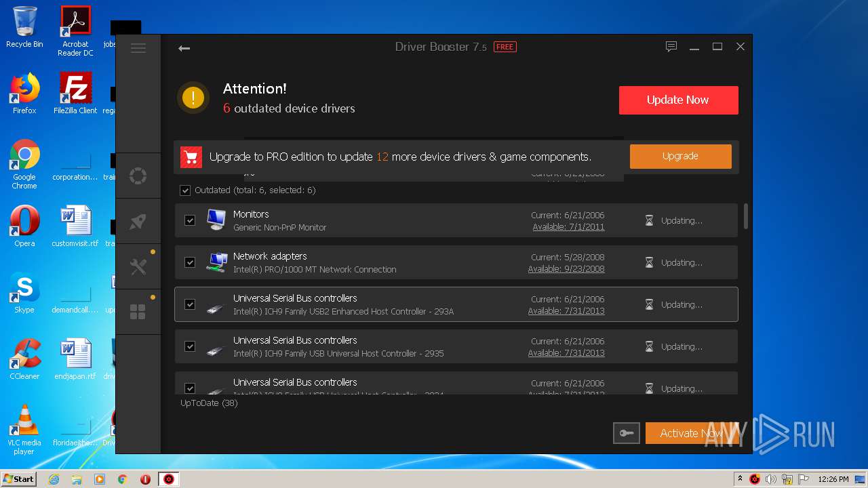Click the license key icon button

point(626,433)
